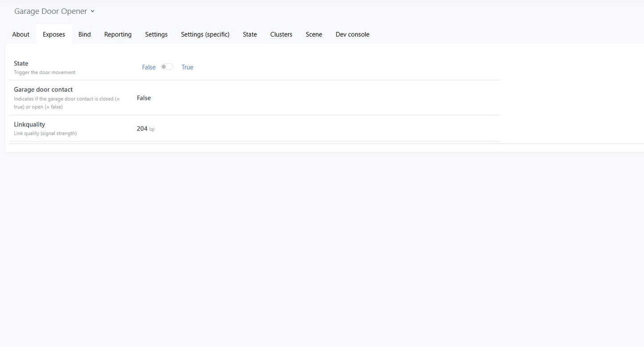Image resolution: width=644 pixels, height=347 pixels.
Task: Switch to the Bind tab
Action: pyautogui.click(x=85, y=34)
